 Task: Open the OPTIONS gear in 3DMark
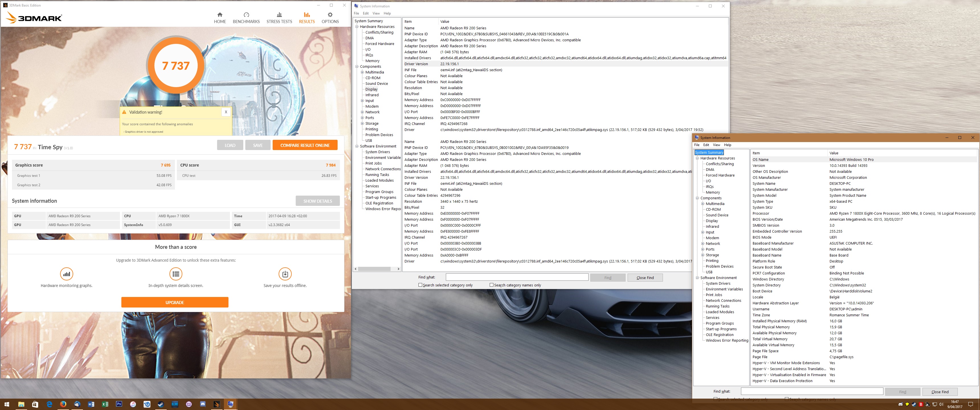pos(330,17)
